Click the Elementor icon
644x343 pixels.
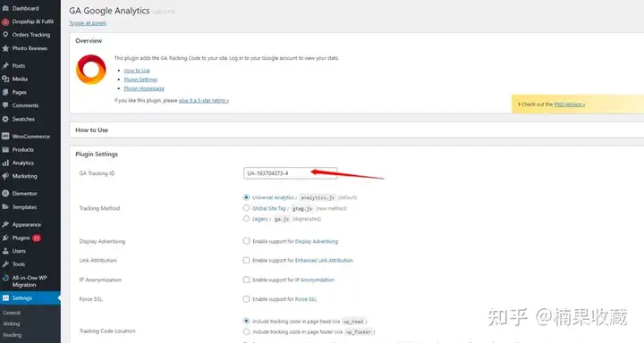pyautogui.click(x=5, y=193)
